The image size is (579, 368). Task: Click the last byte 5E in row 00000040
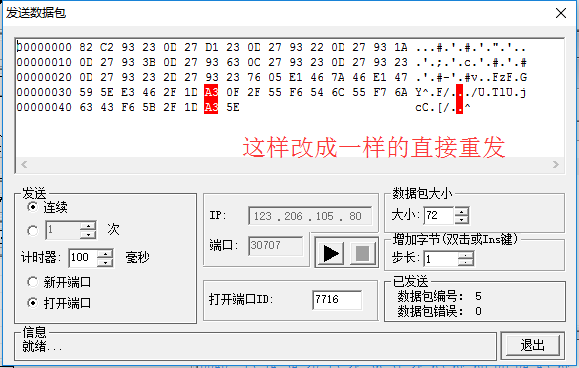click(x=233, y=107)
